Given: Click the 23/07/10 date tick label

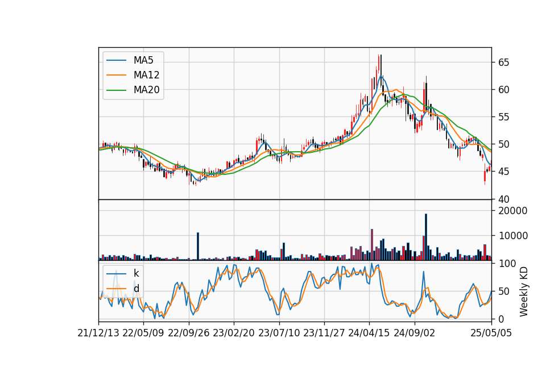Looking at the screenshot, I should click(279, 333).
